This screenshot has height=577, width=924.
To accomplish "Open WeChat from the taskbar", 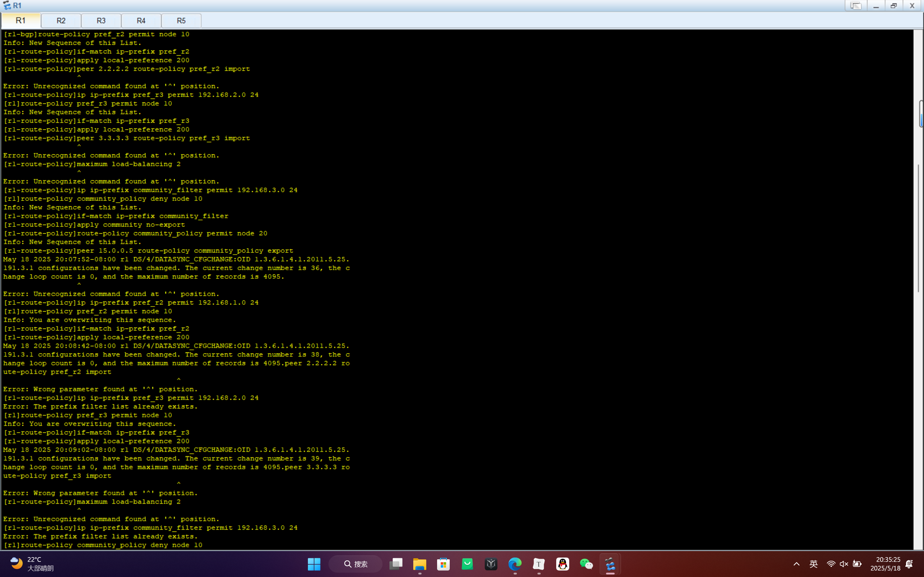I will 586,564.
